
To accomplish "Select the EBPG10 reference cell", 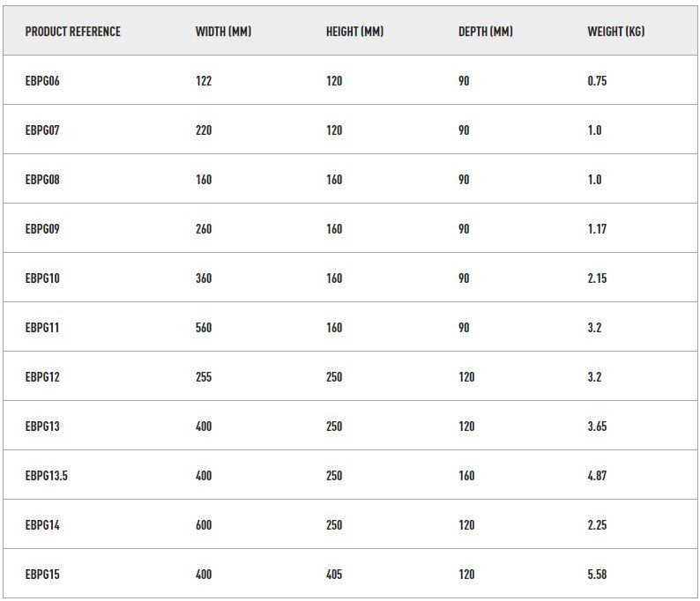I will click(x=42, y=278).
